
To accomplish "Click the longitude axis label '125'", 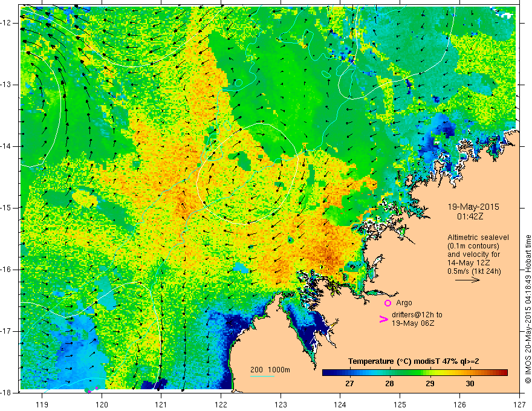I will pyautogui.click(x=400, y=404).
